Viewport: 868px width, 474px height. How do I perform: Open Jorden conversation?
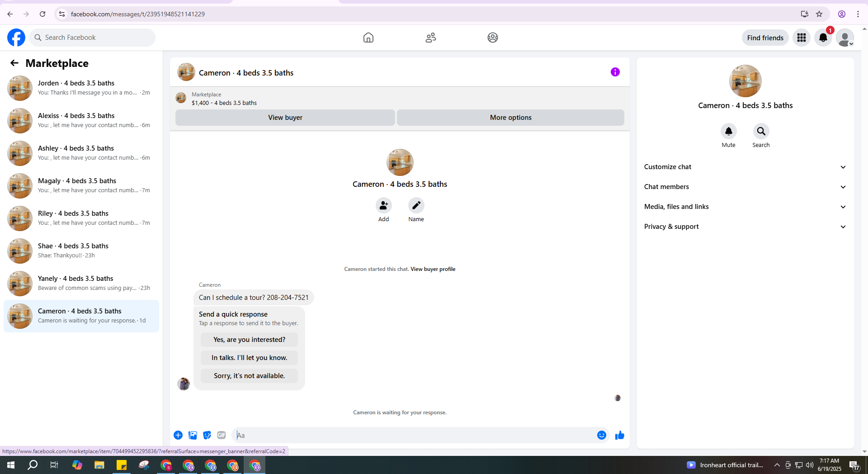click(x=81, y=88)
